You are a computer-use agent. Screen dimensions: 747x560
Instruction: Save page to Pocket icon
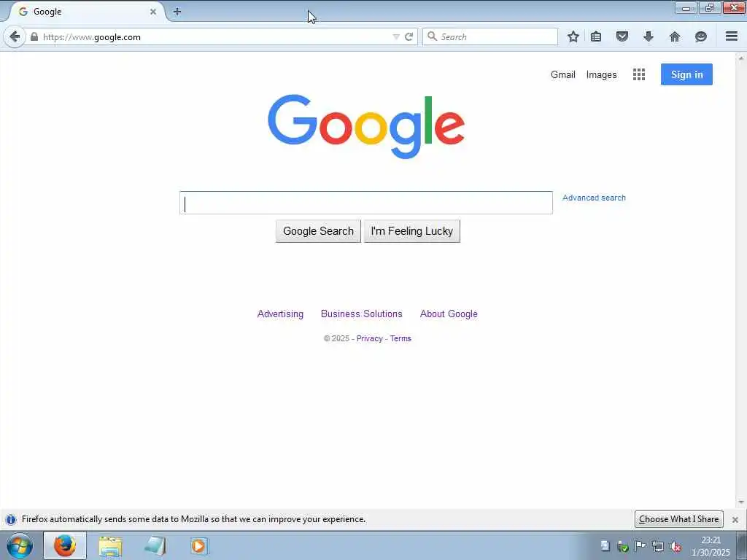tap(622, 36)
